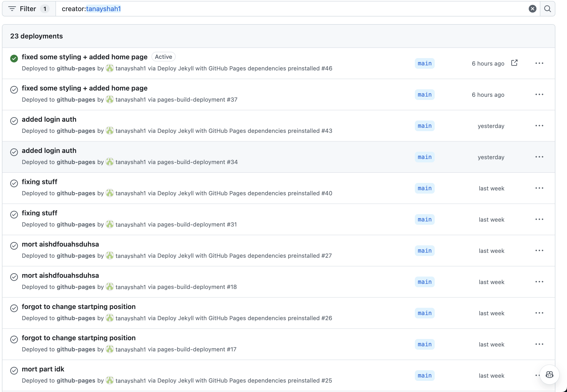
Task: Open the Filter dropdown button
Action: [x=29, y=9]
